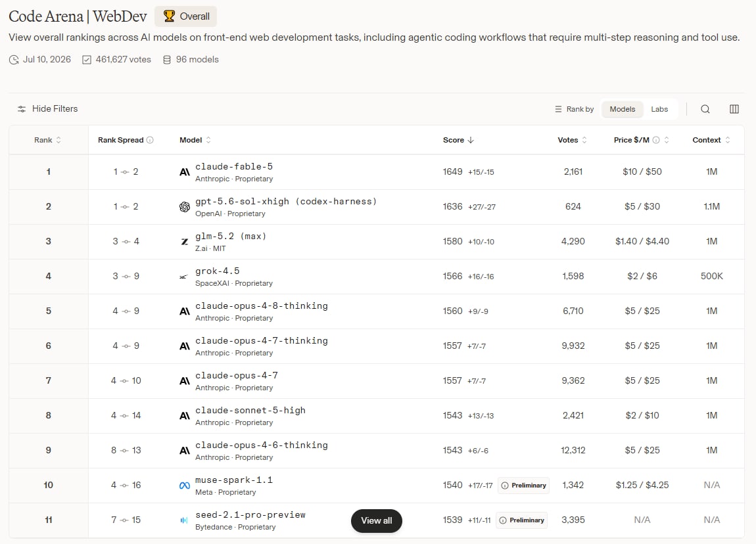756x544 pixels.
Task: Click the clock icon beside Jul 10, 2026
Action: (x=14, y=60)
